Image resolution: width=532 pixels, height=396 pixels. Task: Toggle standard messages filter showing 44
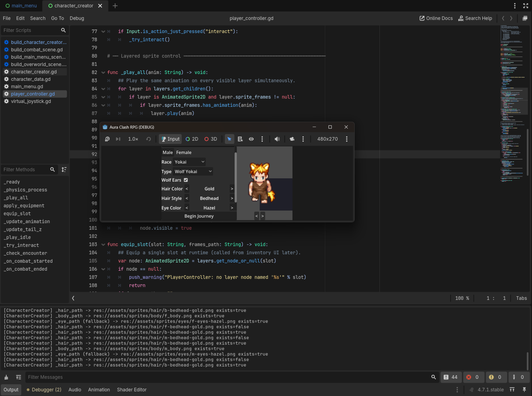(451, 377)
